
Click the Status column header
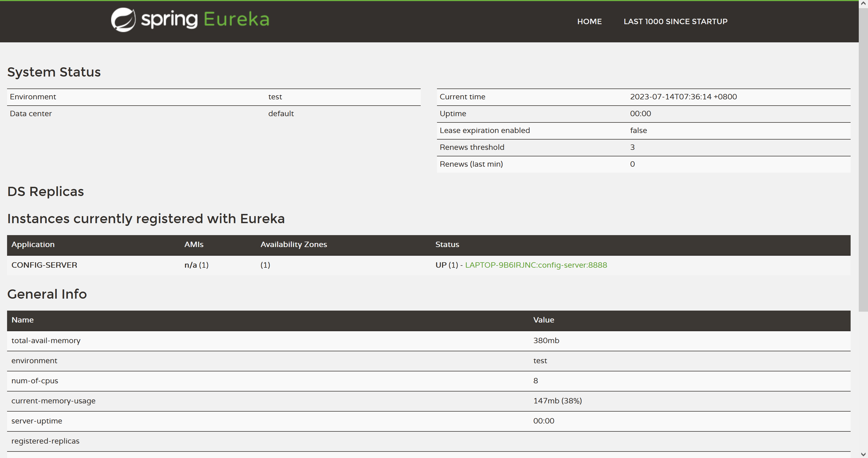[x=447, y=245]
